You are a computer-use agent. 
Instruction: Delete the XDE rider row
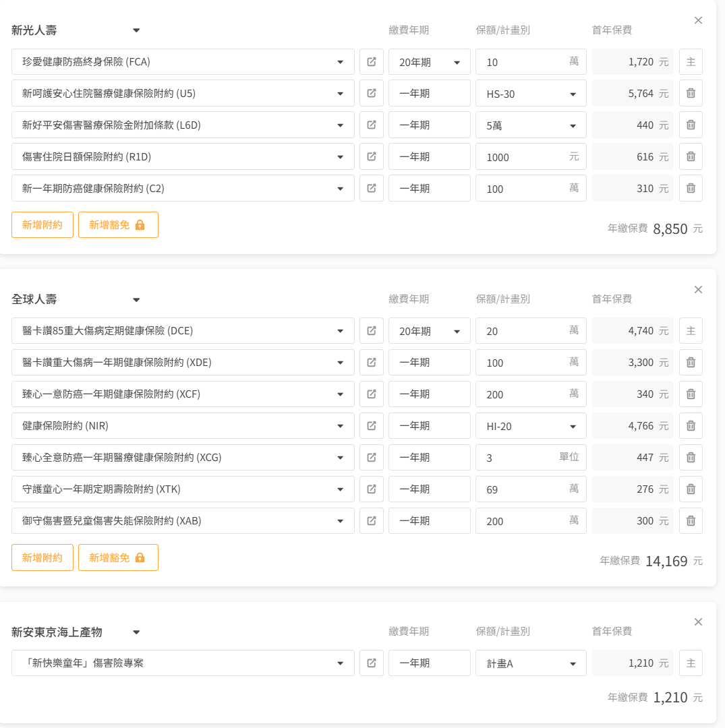[x=691, y=362]
